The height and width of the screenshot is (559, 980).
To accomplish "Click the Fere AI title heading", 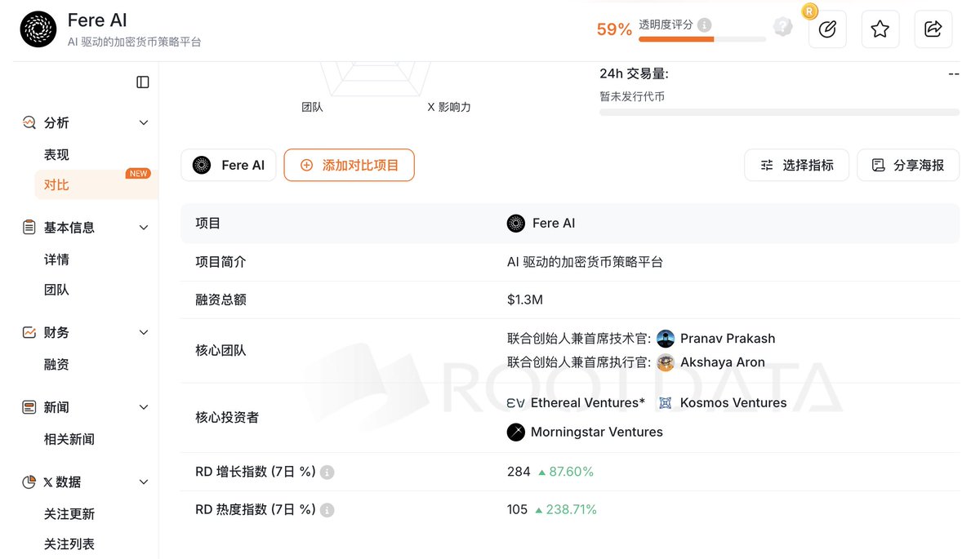I will (97, 20).
